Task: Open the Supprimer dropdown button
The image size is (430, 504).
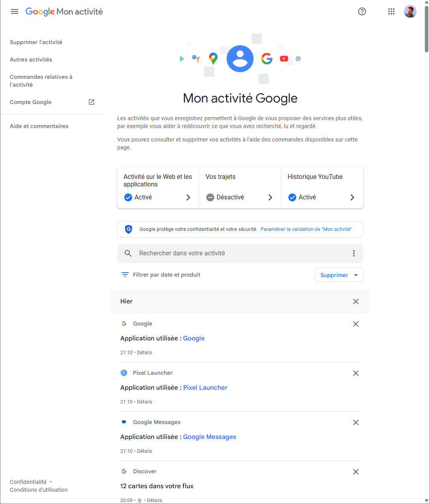Action: 339,275
